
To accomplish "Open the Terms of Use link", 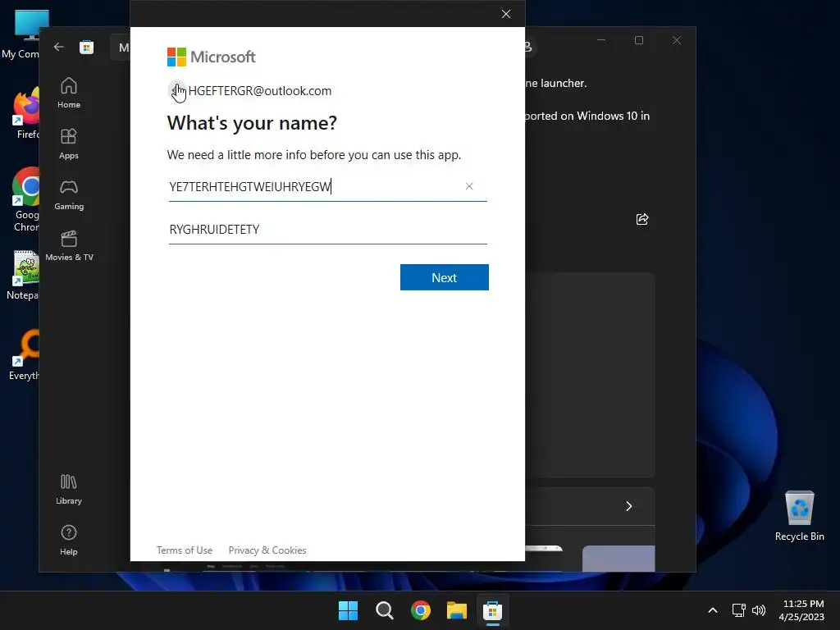I will (185, 550).
